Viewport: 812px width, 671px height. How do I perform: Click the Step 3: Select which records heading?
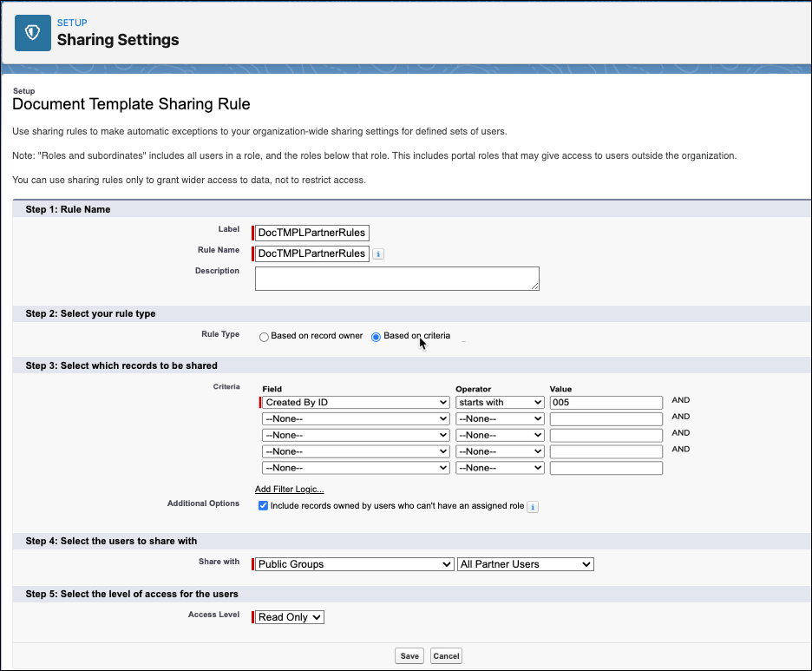point(121,365)
